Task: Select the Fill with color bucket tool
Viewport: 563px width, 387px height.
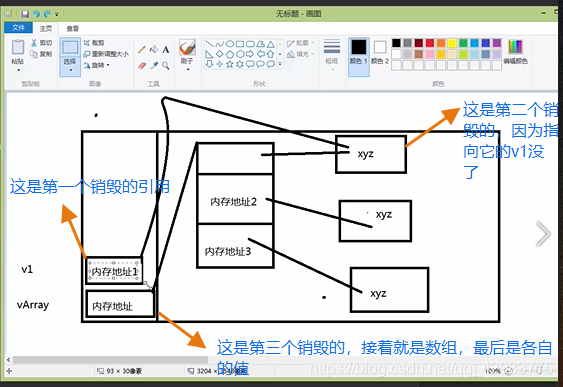Action: tap(154, 49)
